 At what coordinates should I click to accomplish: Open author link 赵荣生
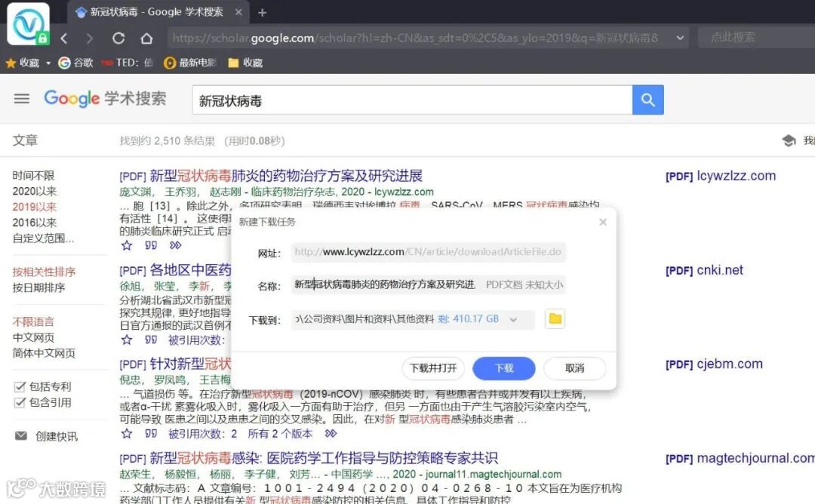[x=135, y=474]
